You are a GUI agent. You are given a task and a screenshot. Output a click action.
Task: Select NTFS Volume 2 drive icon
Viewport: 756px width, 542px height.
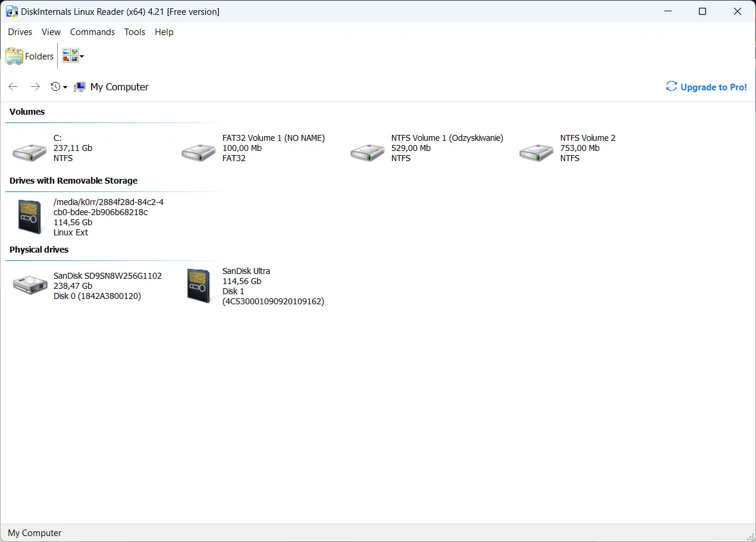[x=535, y=152]
